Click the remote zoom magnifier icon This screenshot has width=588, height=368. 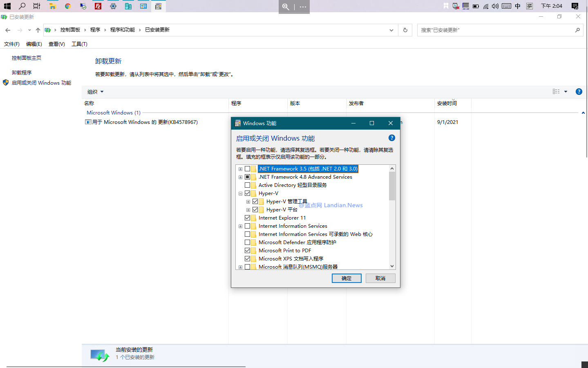[x=286, y=7]
